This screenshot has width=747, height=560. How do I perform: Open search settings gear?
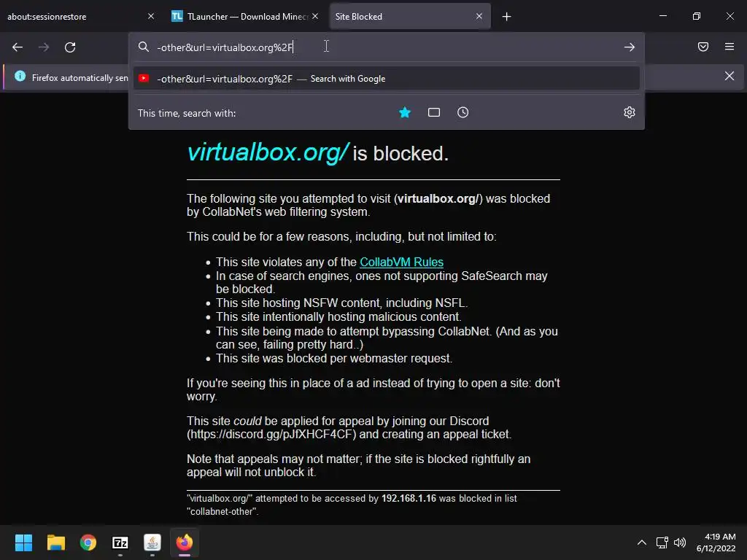tap(630, 112)
